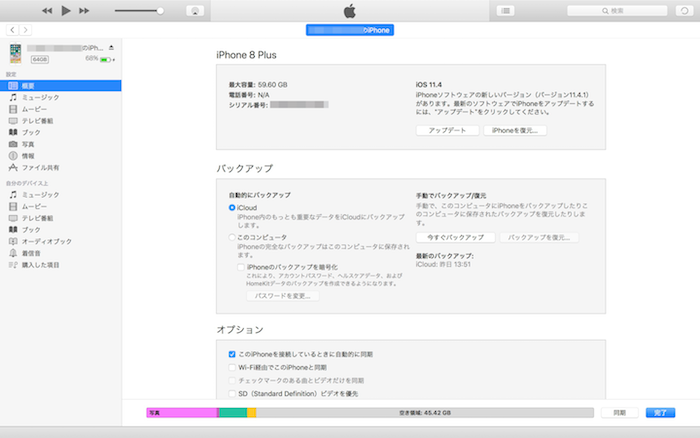Select 概要 in settings sidebar
700x438 pixels.
[61, 86]
